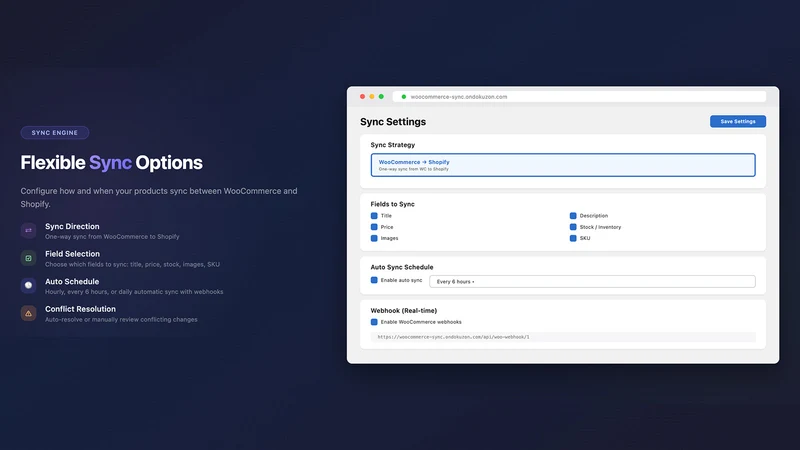The image size is (800, 450).
Task: Click the Auto Schedule heading
Action: coord(72,282)
